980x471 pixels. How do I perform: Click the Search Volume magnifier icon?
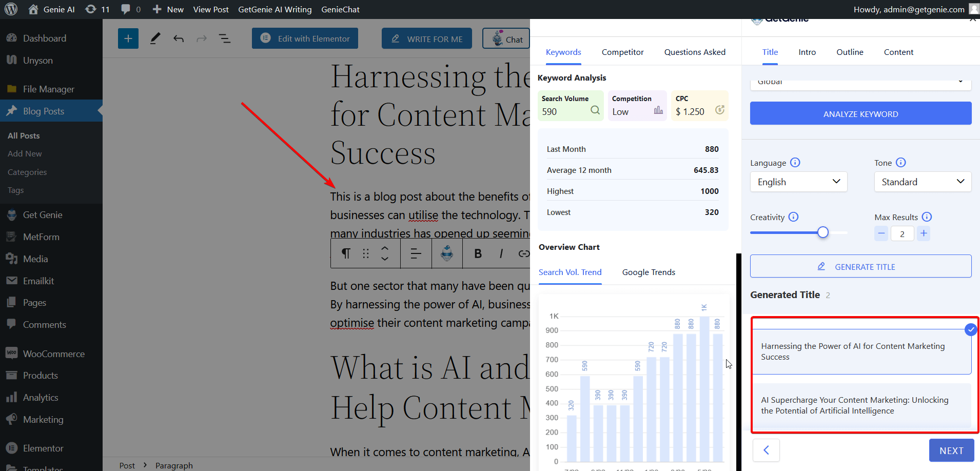[x=595, y=110]
